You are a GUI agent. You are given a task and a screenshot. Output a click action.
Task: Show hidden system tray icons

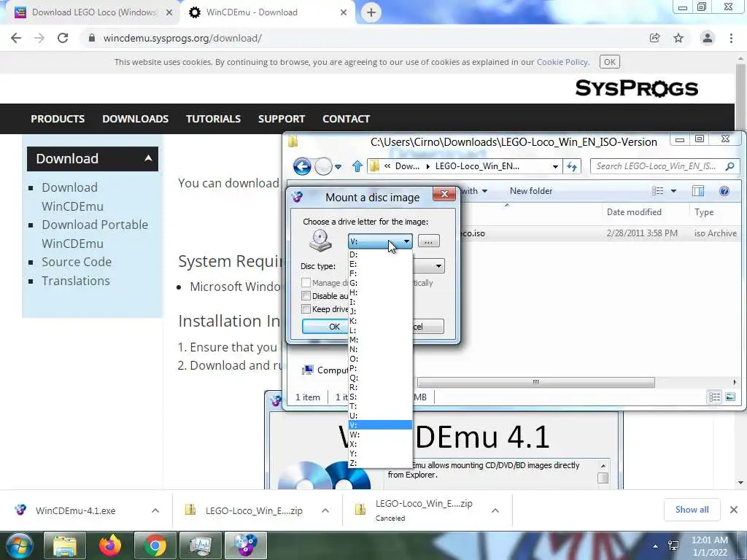coord(656,545)
